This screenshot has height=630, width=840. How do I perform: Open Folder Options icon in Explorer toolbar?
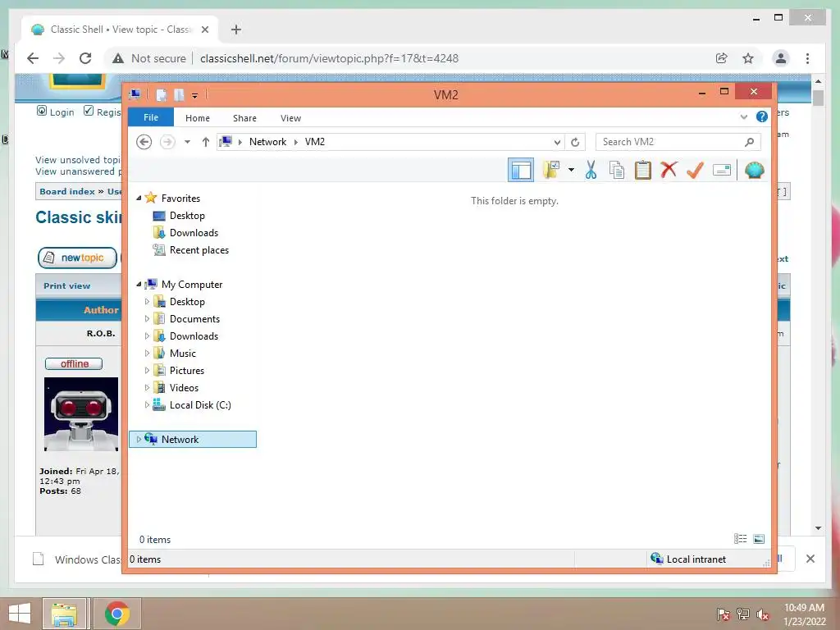point(550,170)
